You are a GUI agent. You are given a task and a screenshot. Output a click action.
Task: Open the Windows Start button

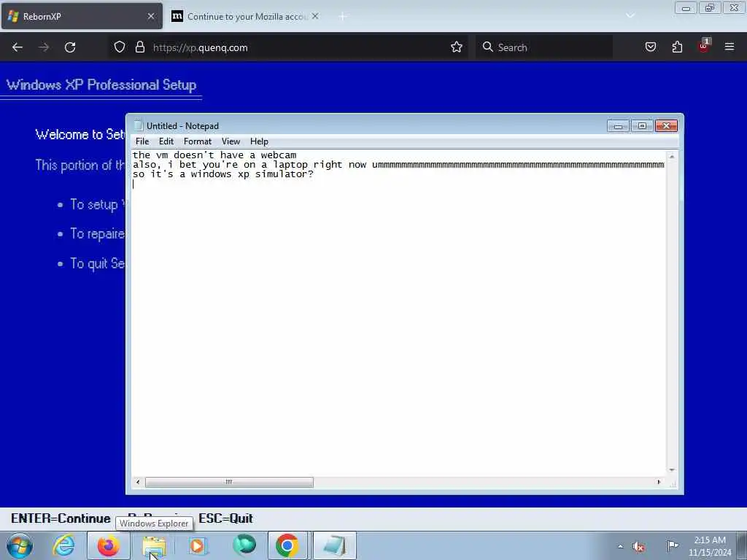pyautogui.click(x=20, y=545)
